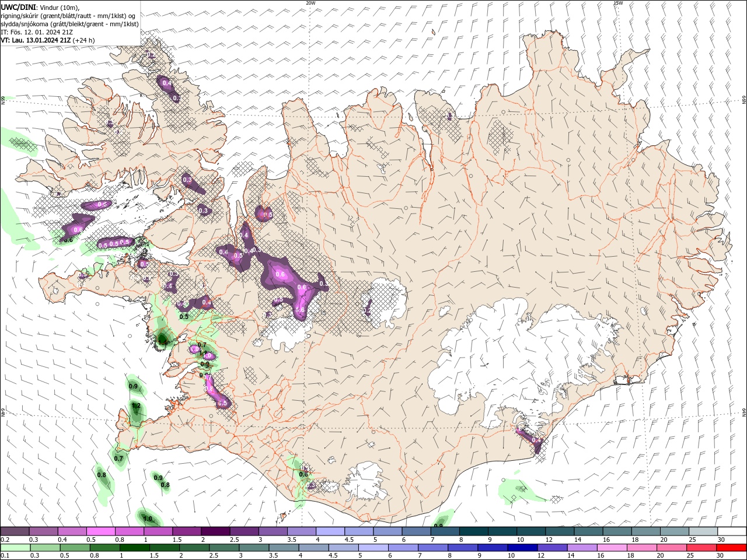
Task: Click the "(+24 h)" forecast offset text
Action: [84, 41]
